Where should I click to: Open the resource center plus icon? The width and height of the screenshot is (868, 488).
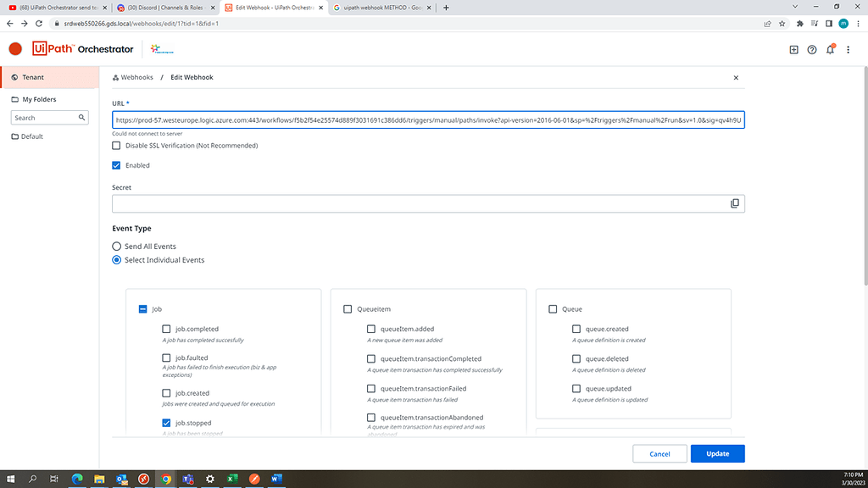tap(793, 50)
